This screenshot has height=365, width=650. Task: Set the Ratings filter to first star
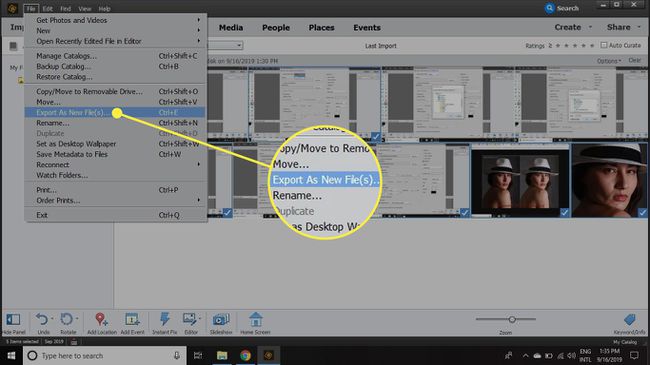pos(558,46)
